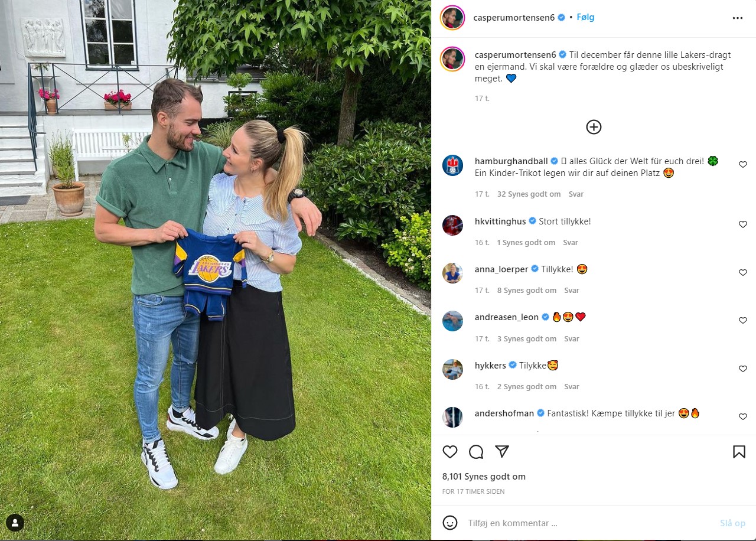Like the hamburghandball comment

pyautogui.click(x=743, y=165)
